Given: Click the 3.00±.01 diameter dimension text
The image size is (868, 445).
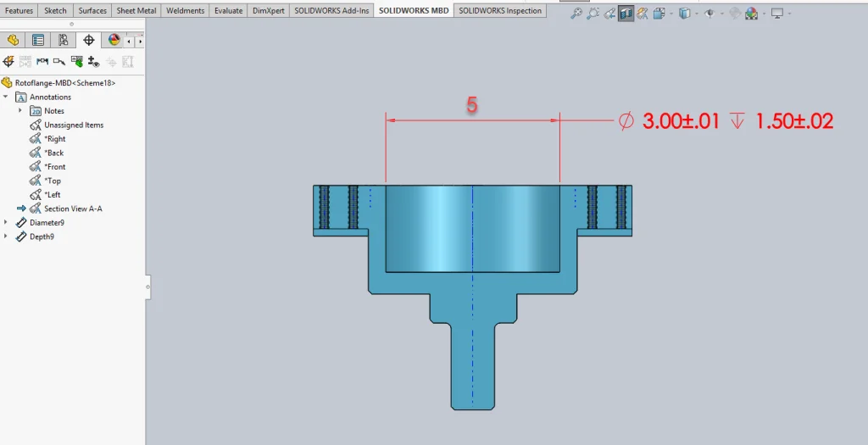Looking at the screenshot, I should click(681, 121).
